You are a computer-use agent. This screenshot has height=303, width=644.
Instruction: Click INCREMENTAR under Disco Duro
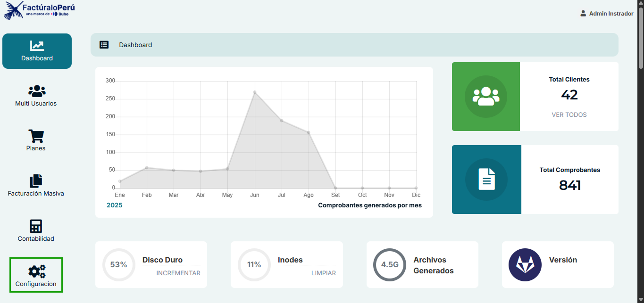coord(178,273)
